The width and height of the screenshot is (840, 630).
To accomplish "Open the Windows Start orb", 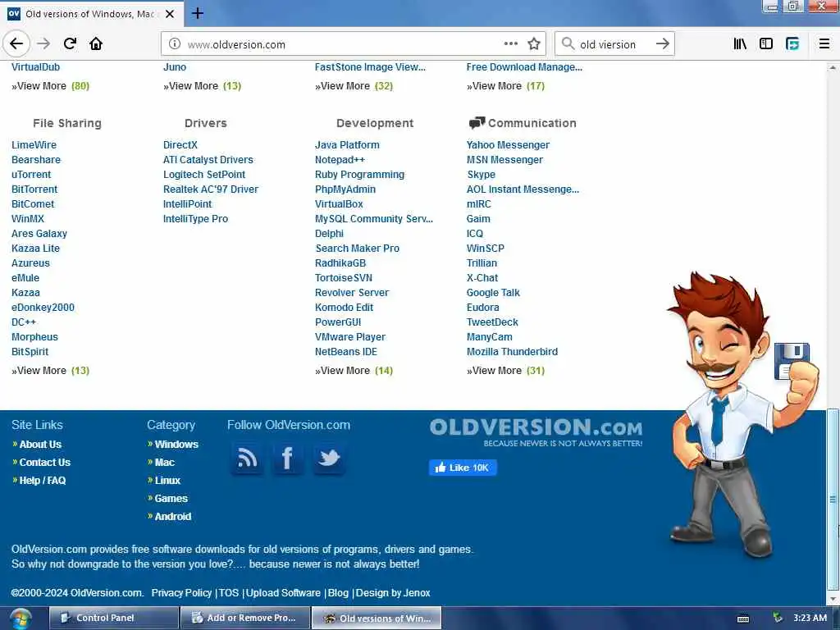I will point(20,619).
